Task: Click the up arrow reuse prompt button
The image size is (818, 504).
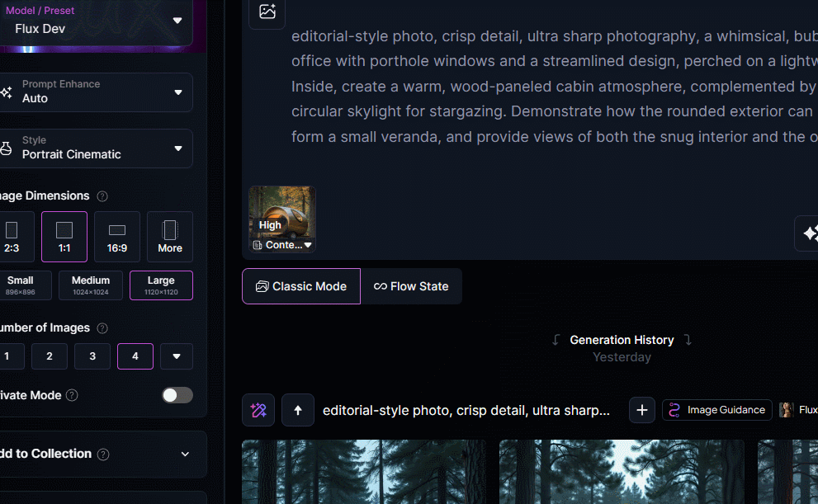Action: click(x=298, y=410)
